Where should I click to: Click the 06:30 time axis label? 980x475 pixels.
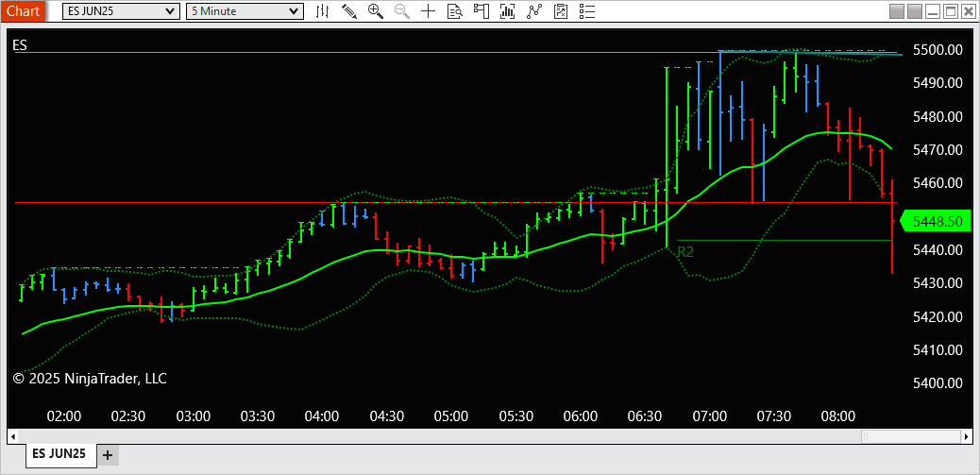coord(644,416)
